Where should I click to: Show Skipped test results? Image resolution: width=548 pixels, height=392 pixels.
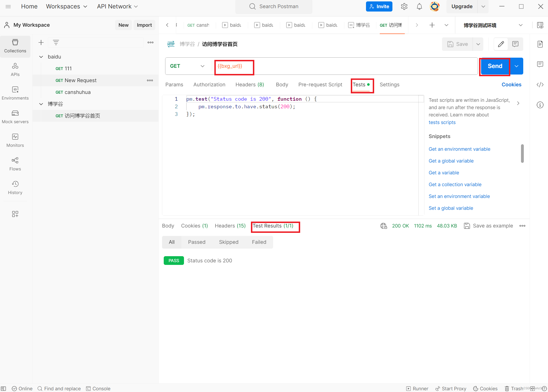click(x=228, y=242)
